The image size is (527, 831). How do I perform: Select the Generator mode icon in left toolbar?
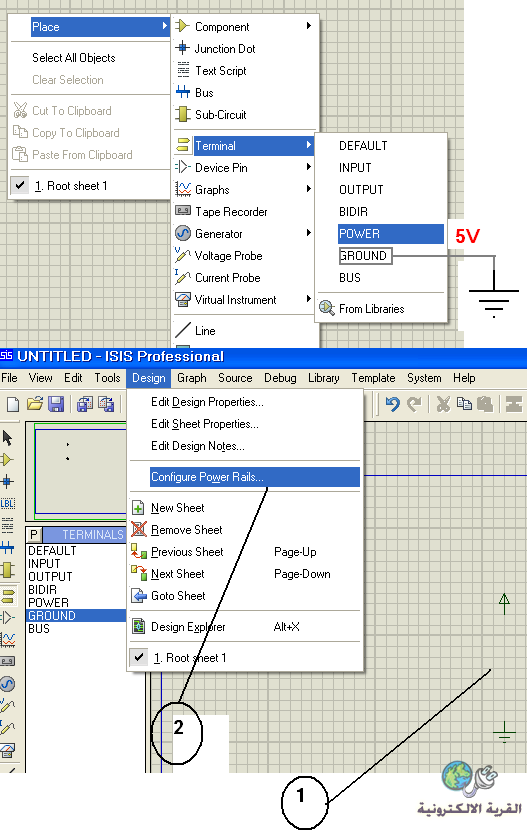click(x=7, y=684)
